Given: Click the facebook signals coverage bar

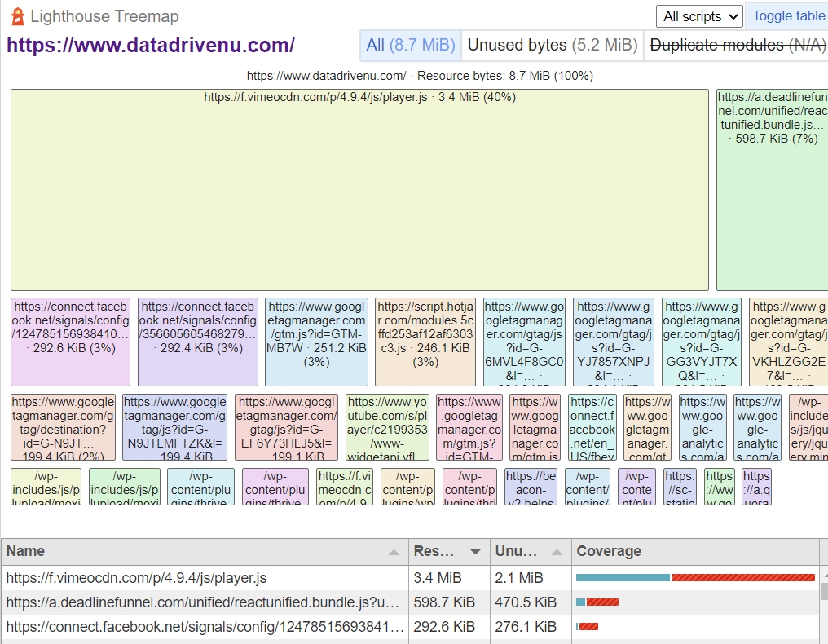Looking at the screenshot, I should 588,627.
